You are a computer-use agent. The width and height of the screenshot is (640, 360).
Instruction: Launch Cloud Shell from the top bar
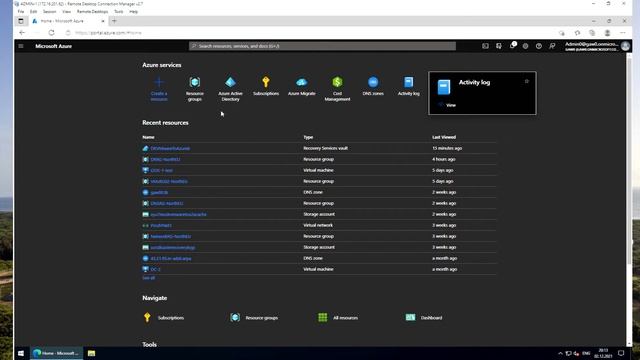click(485, 46)
